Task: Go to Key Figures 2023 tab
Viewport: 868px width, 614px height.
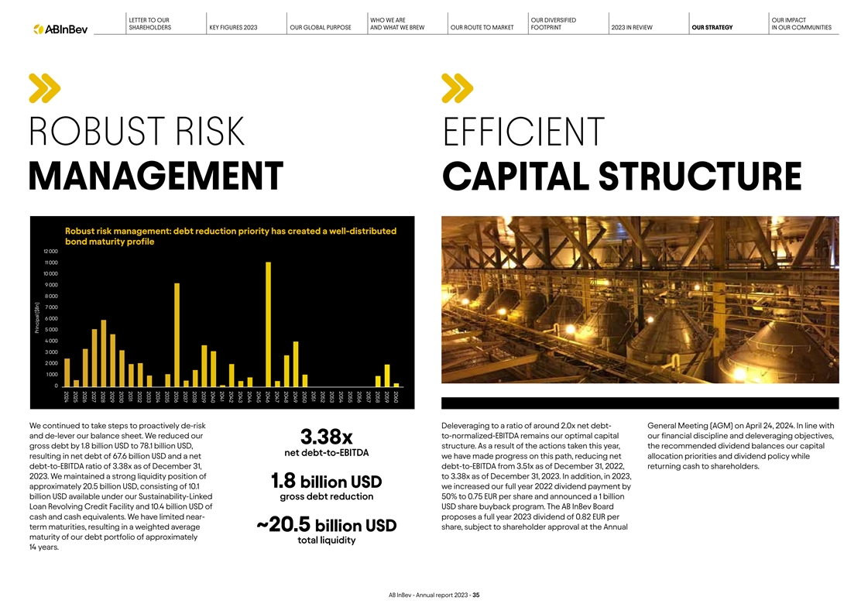Action: point(233,28)
